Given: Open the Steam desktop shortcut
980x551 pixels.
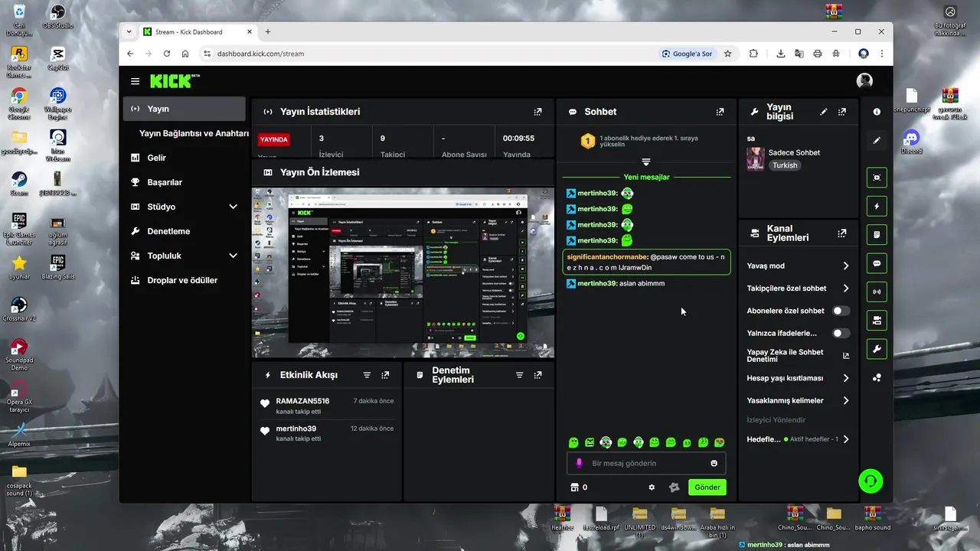Looking at the screenshot, I should (x=19, y=184).
